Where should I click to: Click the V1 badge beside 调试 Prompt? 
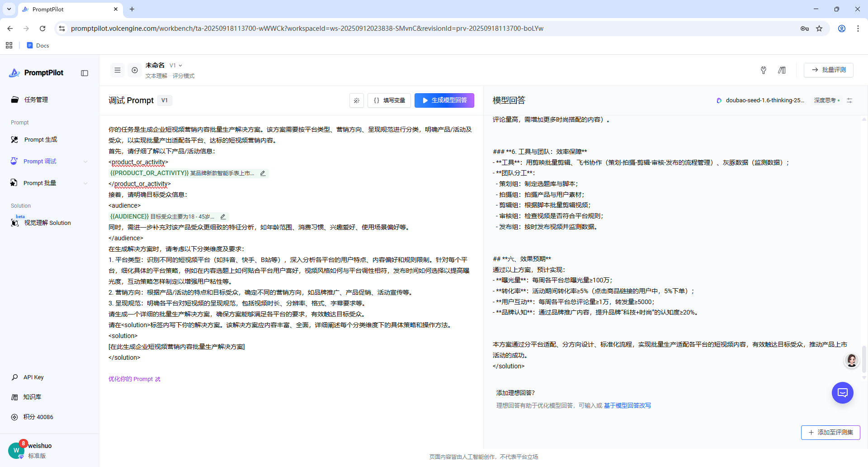(165, 100)
